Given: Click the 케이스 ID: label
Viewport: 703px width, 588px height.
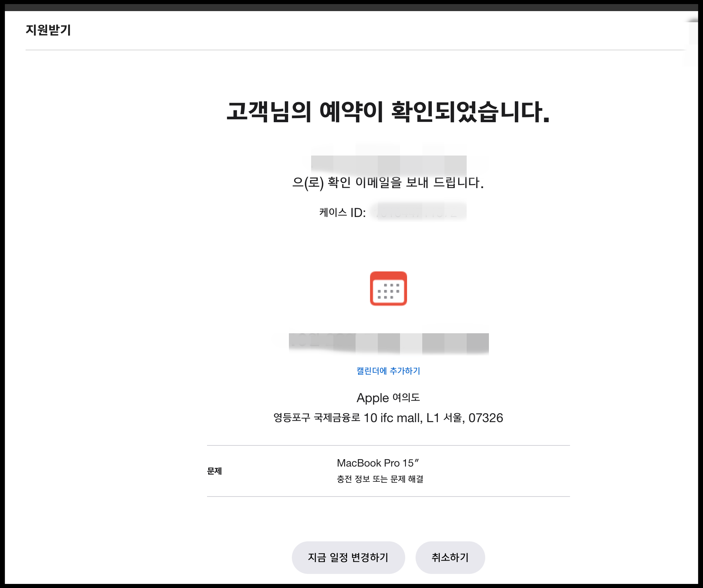Looking at the screenshot, I should (x=342, y=213).
